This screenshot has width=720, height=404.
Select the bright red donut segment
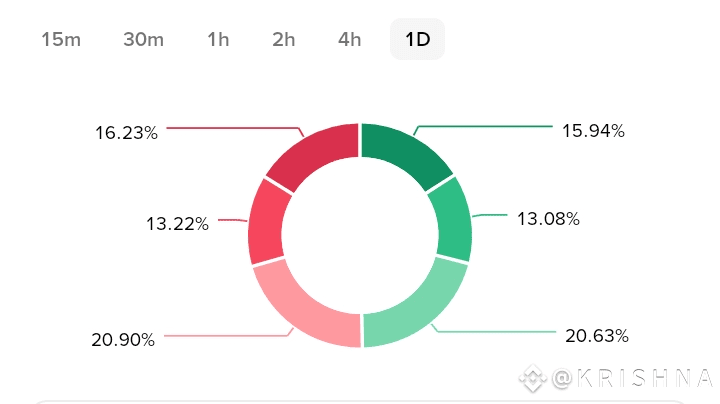pos(270,221)
